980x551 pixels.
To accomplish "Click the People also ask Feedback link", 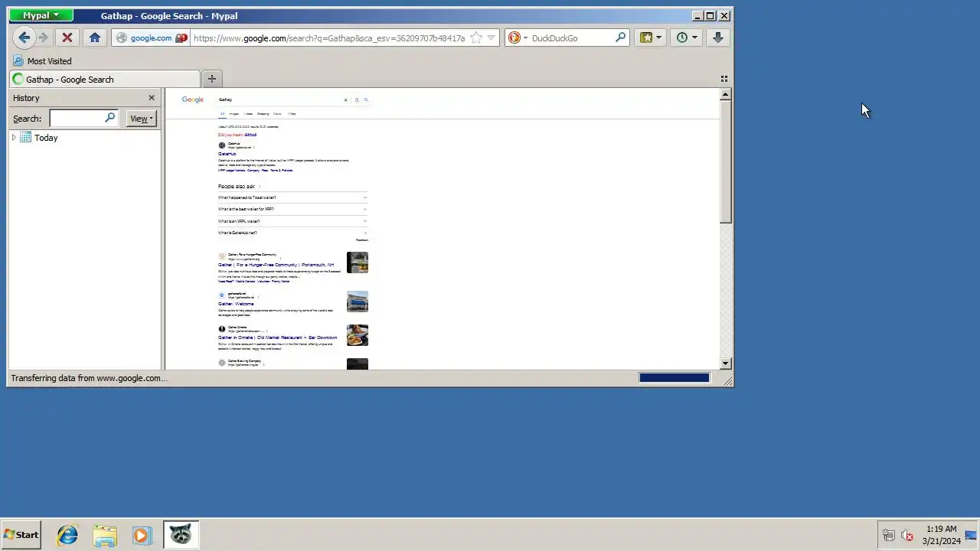I will click(362, 240).
